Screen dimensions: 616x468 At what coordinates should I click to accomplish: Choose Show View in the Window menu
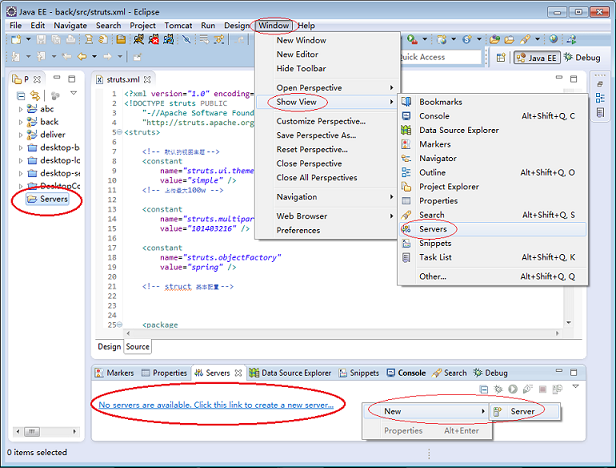pyautogui.click(x=326, y=102)
